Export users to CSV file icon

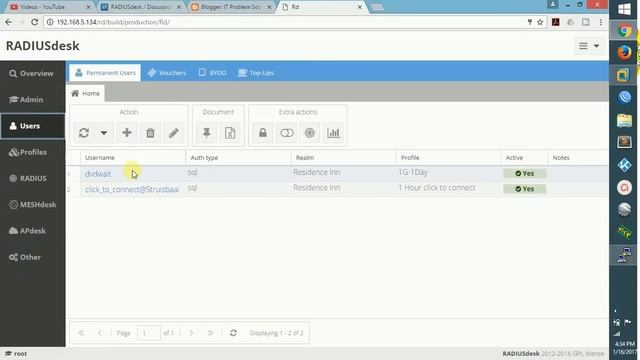(230, 133)
